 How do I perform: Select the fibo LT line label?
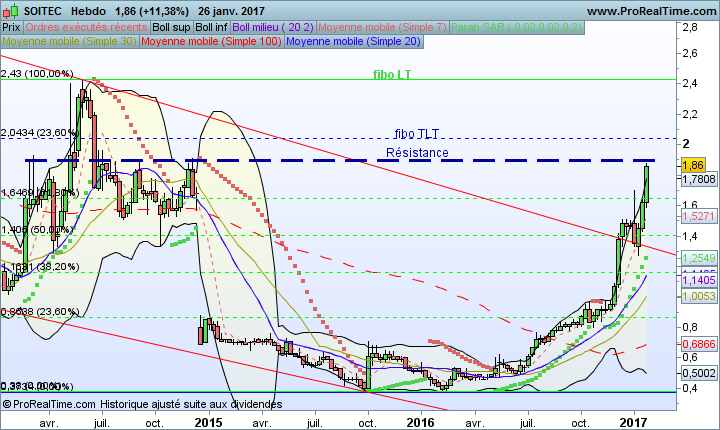pyautogui.click(x=392, y=74)
